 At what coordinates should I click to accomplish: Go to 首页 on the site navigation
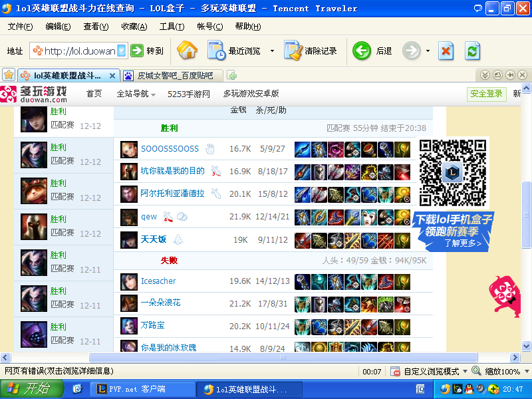point(94,94)
